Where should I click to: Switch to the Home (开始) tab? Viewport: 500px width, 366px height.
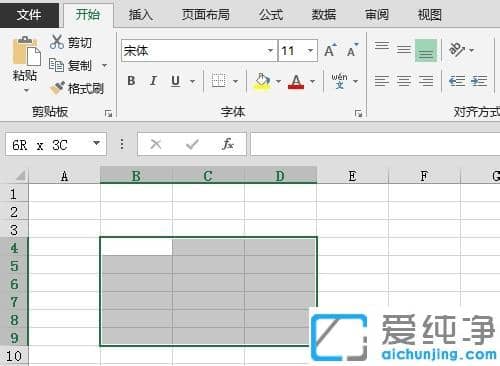pyautogui.click(x=88, y=14)
